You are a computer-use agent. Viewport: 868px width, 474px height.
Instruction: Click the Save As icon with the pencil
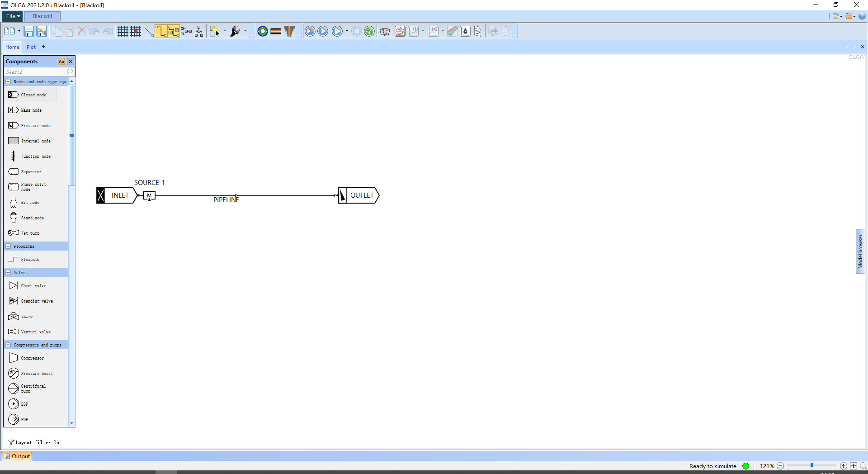(42, 31)
